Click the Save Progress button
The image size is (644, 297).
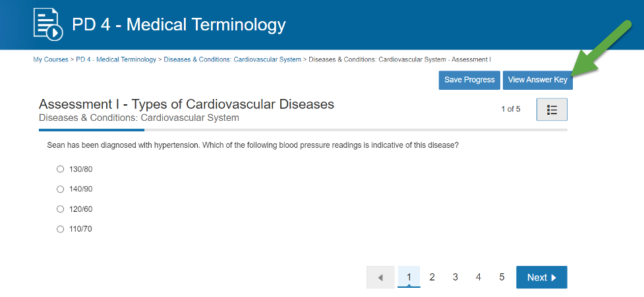(469, 80)
